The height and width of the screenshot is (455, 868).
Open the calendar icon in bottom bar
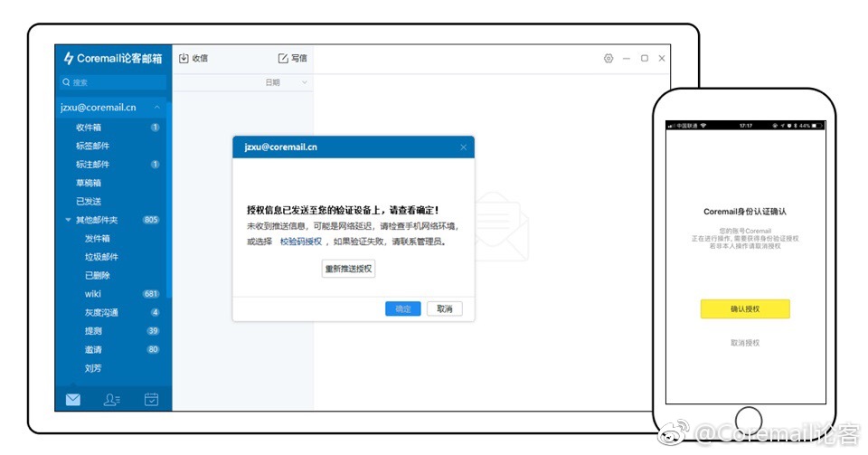tap(151, 399)
